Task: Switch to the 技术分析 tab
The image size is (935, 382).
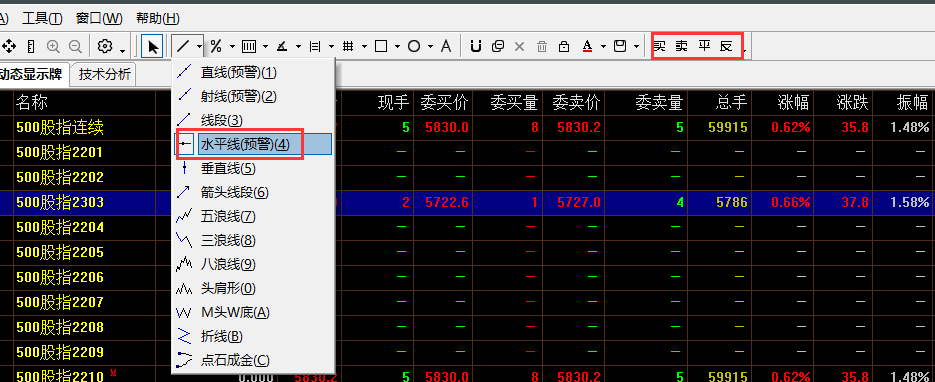Action: coord(105,74)
